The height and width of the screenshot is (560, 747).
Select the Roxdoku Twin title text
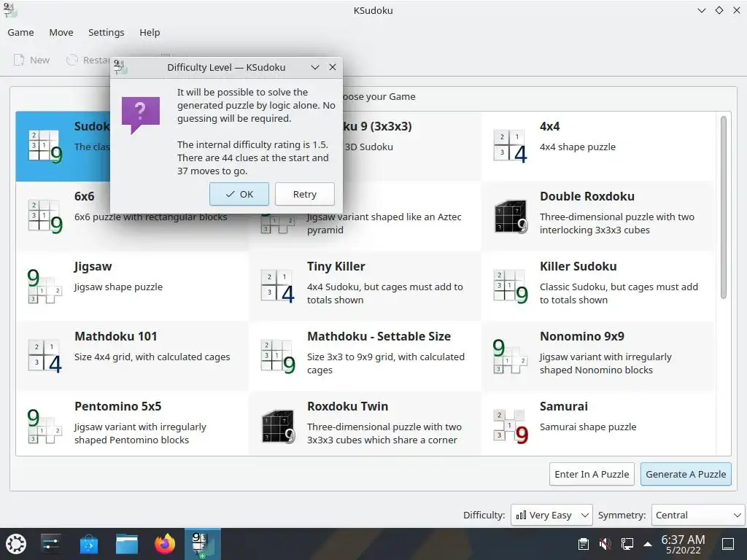point(347,406)
